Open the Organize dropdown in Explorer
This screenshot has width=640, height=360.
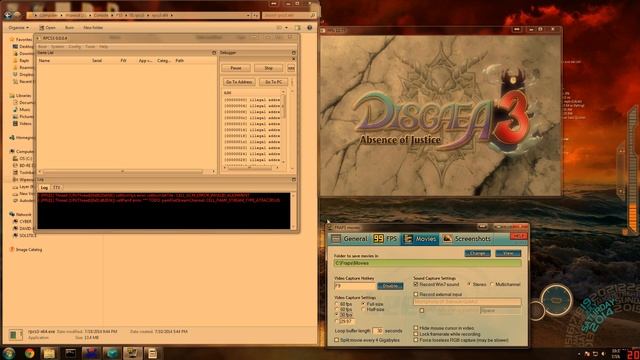[19, 28]
